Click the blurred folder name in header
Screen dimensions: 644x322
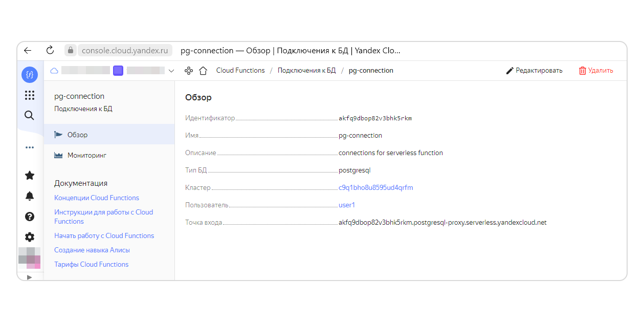145,71
